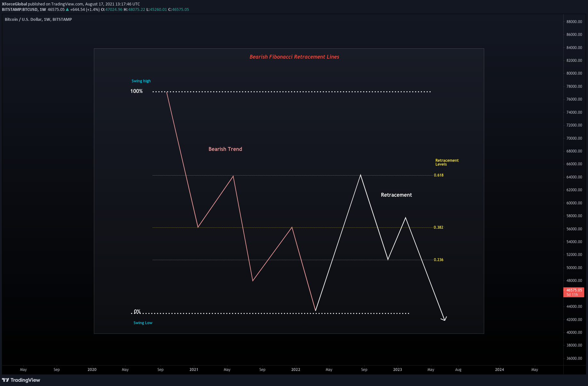588x386 pixels.
Task: Click the 'Swing high' label
Action: (141, 81)
